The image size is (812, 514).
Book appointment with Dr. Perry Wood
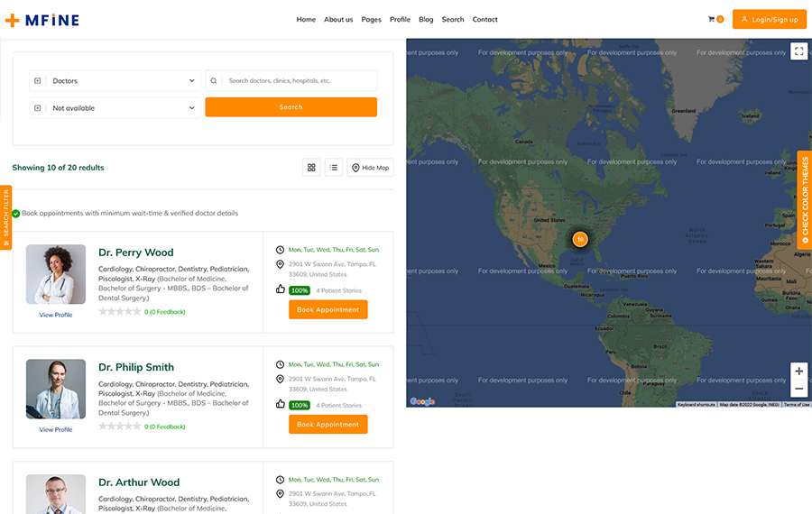point(328,309)
